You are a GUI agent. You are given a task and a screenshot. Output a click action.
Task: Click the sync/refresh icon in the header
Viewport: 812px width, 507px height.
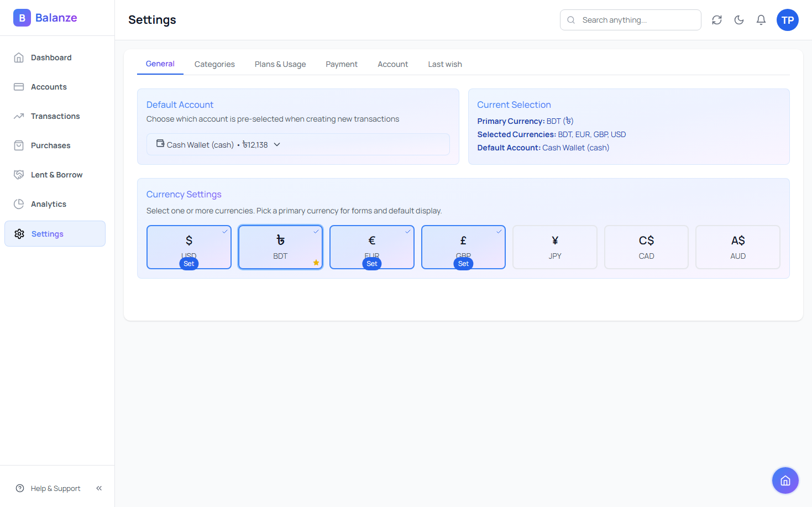pos(716,20)
